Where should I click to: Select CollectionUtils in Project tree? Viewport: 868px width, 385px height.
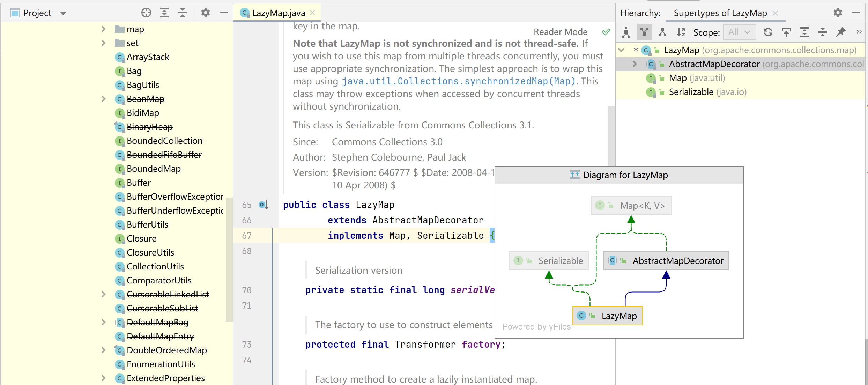155,266
